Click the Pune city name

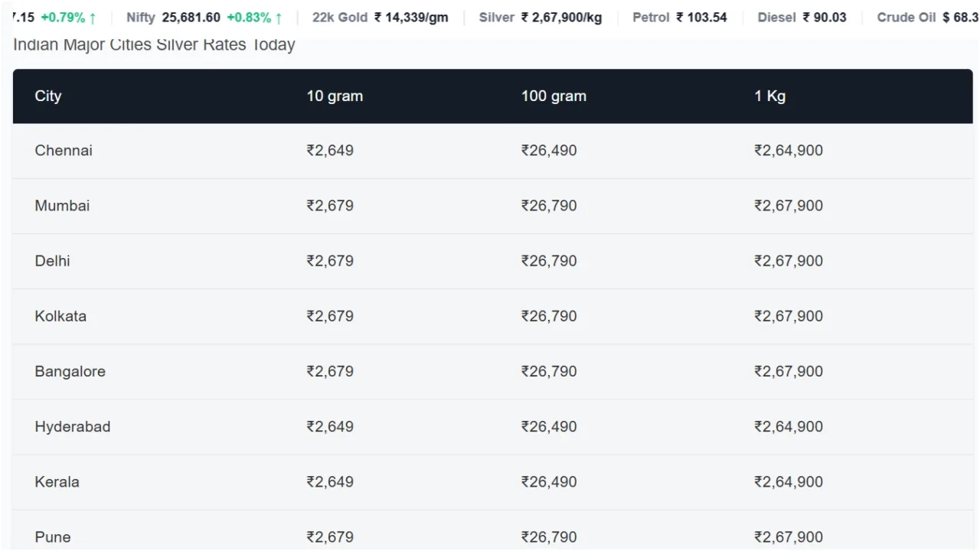[x=53, y=536]
